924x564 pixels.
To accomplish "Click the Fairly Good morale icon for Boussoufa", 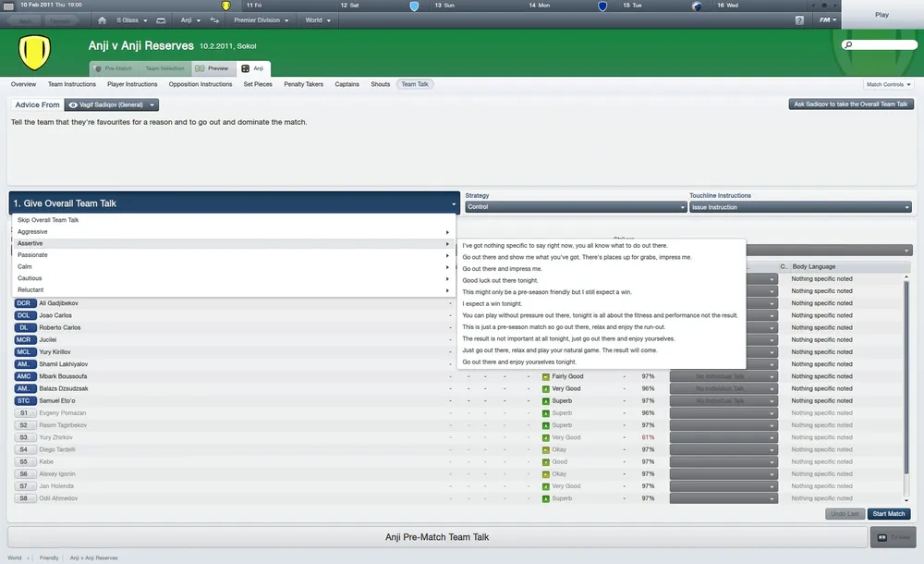I will (x=546, y=376).
